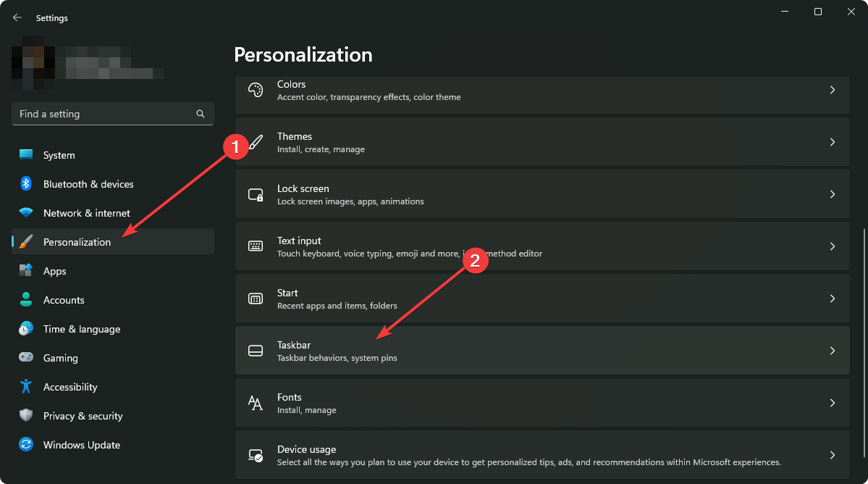Viewport: 868px width, 484px height.
Task: Click the Taskbar row icon
Action: (255, 351)
